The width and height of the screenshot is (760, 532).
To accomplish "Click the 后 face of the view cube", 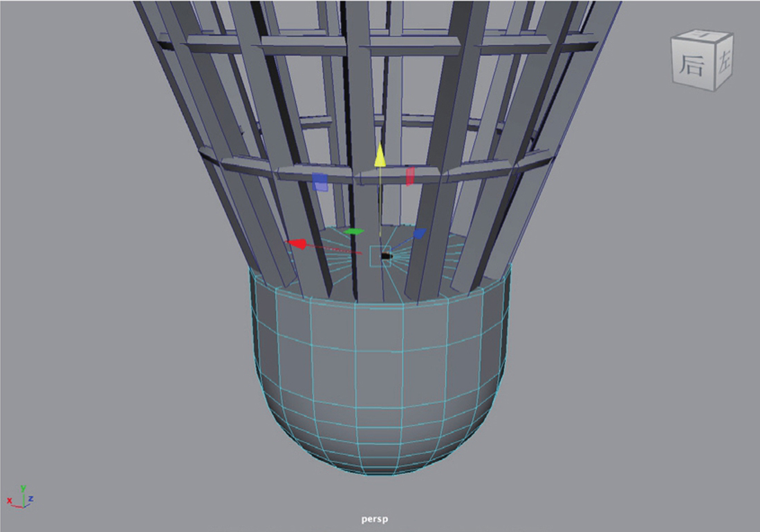I will coord(692,65).
